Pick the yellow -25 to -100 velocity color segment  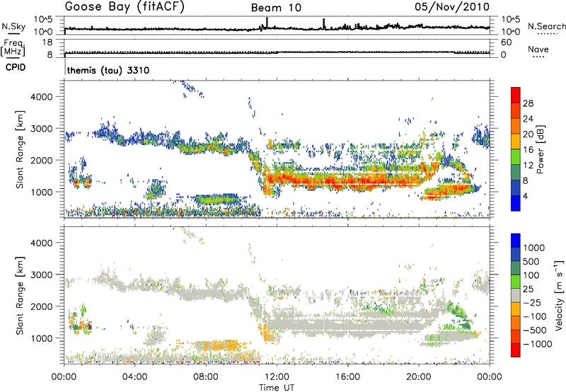[516, 309]
